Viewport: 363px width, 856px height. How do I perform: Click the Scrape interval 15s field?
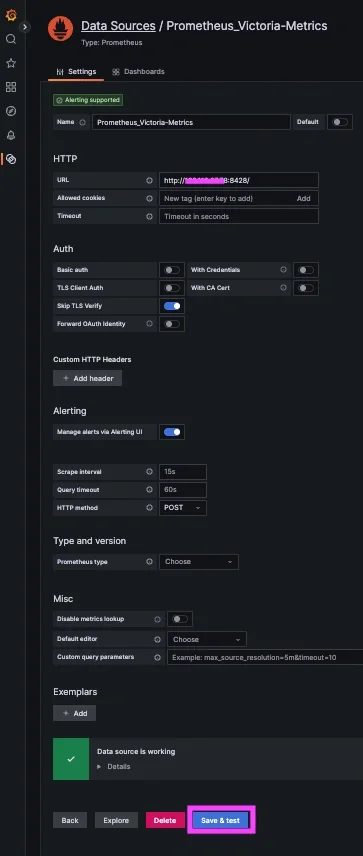(183, 472)
